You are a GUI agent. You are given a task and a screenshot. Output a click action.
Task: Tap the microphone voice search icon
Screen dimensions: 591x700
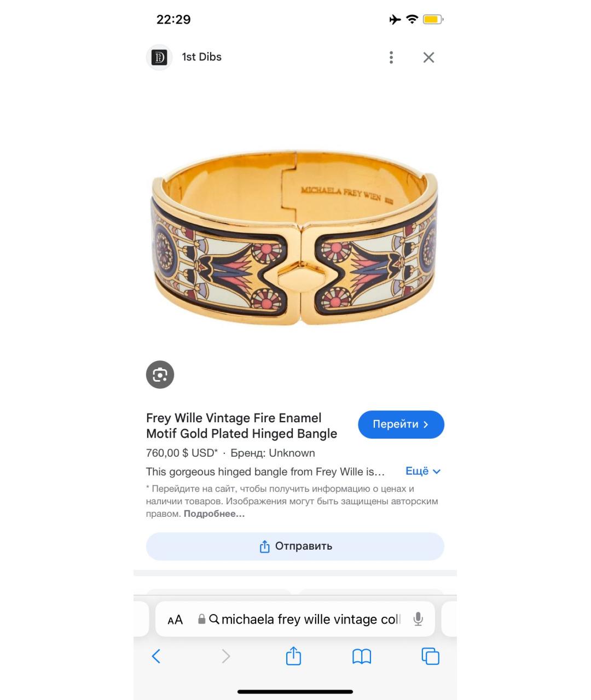(x=418, y=619)
